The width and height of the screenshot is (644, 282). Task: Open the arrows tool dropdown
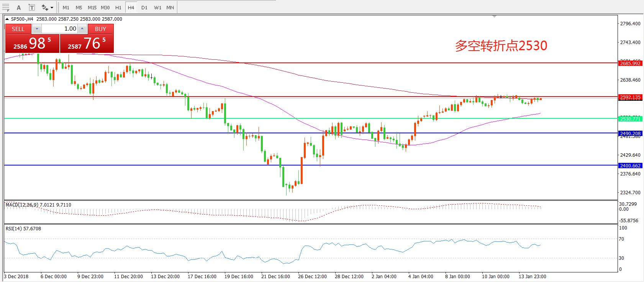coord(52,7)
